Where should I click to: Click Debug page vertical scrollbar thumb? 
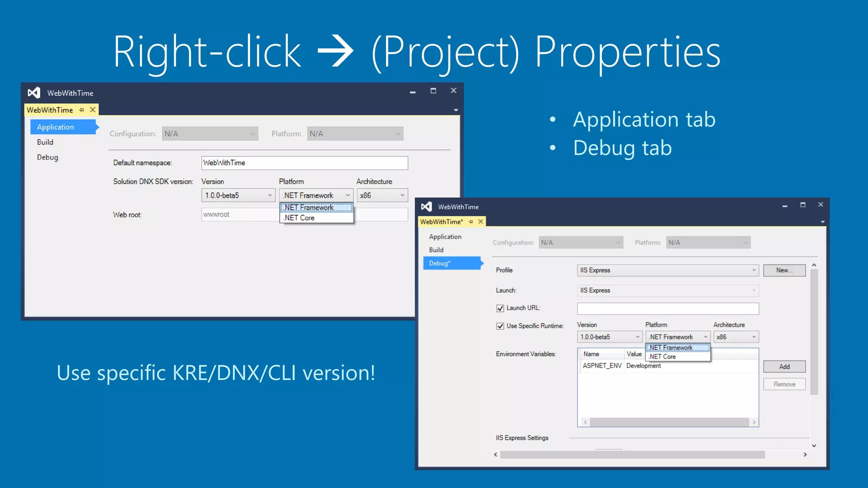click(x=814, y=332)
